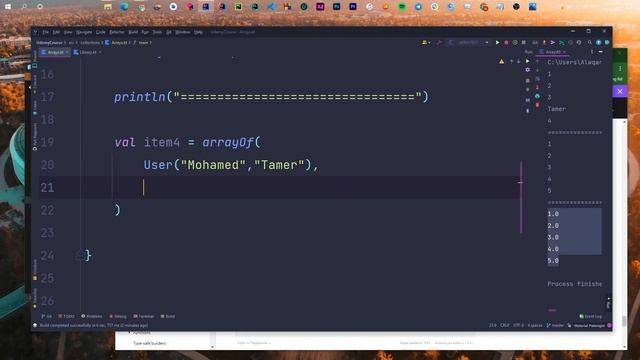The height and width of the screenshot is (360, 640).
Task: Open Run panel settings gear icon
Action: click(528, 70)
